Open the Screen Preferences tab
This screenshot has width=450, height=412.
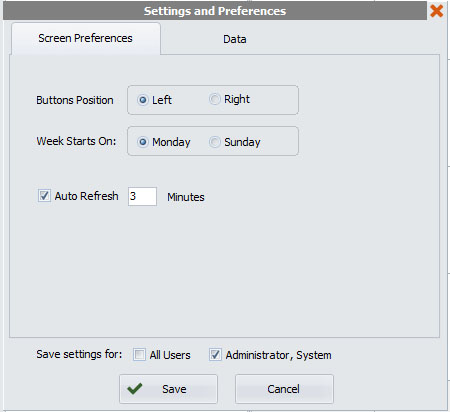click(86, 38)
